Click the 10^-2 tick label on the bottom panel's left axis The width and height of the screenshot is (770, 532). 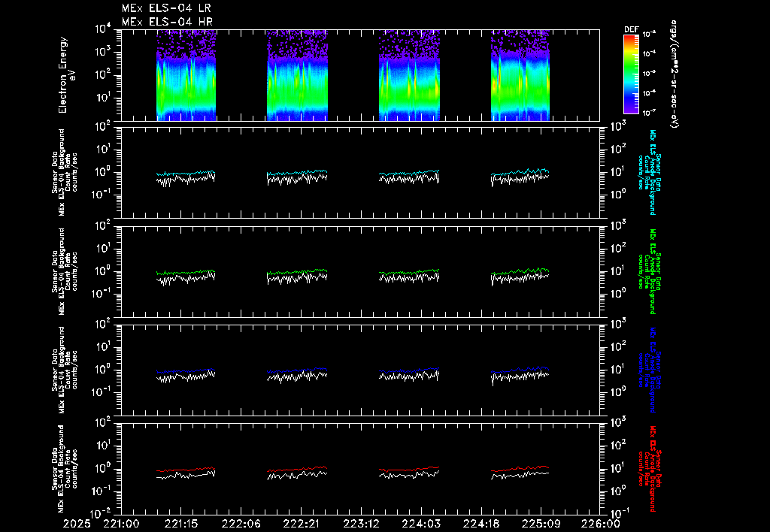click(x=102, y=513)
